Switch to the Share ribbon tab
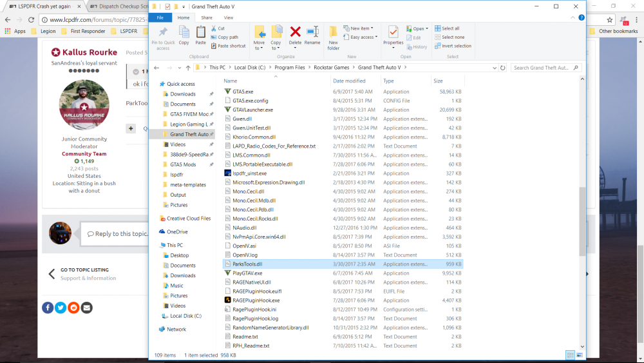 207,17
